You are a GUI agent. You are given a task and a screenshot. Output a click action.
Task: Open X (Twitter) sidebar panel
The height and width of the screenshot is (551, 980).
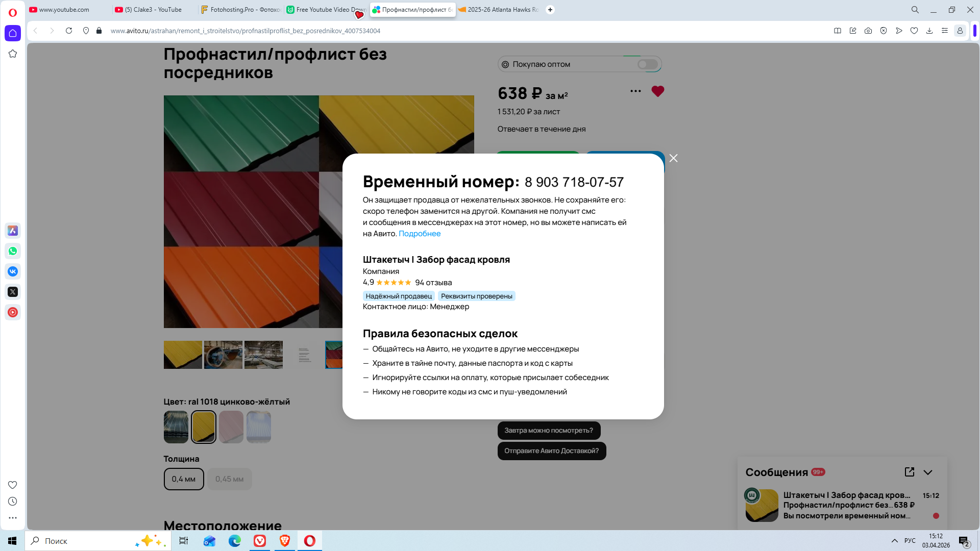pos(13,292)
